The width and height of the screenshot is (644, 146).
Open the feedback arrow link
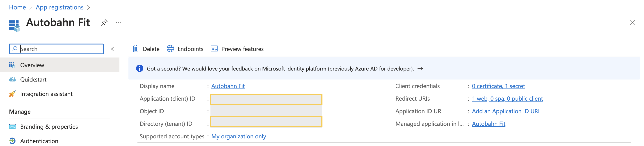click(x=420, y=69)
